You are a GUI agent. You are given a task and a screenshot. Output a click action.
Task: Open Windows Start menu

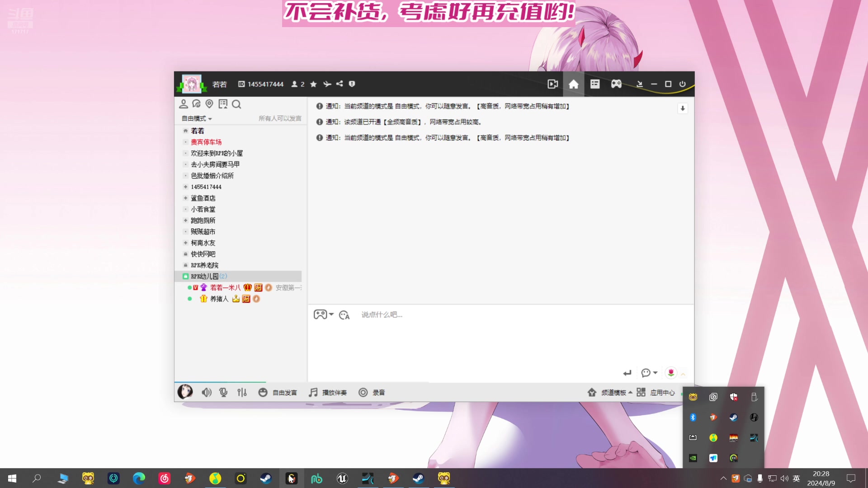(x=12, y=478)
